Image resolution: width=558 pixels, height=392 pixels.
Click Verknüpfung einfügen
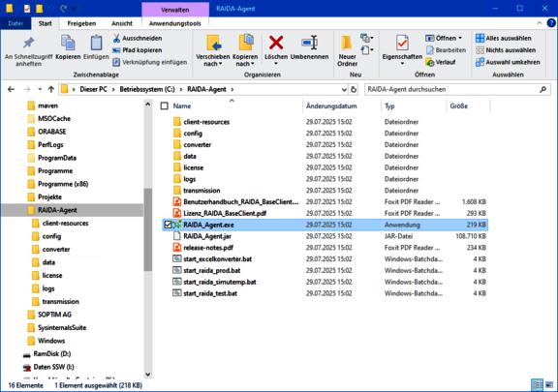point(150,62)
